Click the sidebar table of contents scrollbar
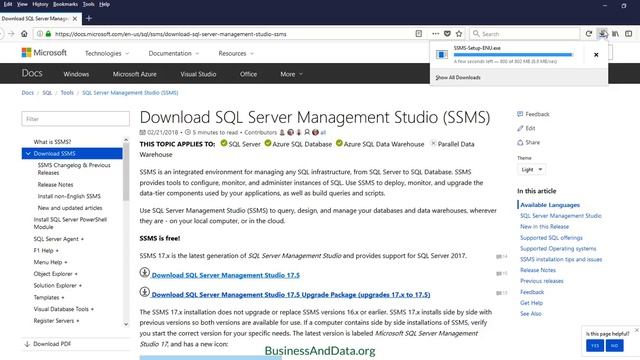The height and width of the screenshot is (360, 640). 126,171
